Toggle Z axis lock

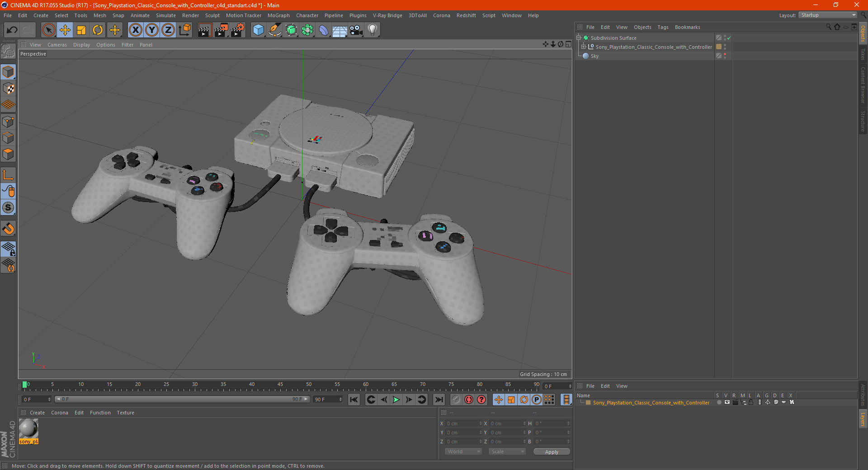168,30
